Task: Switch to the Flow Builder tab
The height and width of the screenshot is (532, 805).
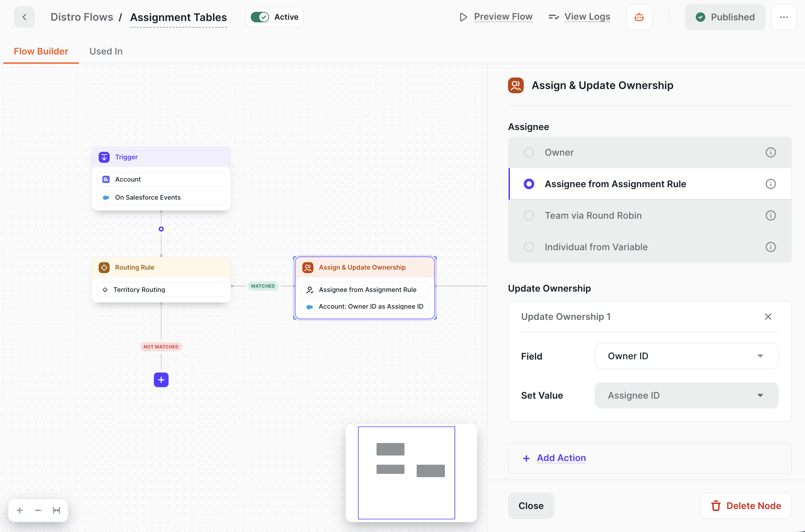Action: tap(41, 51)
